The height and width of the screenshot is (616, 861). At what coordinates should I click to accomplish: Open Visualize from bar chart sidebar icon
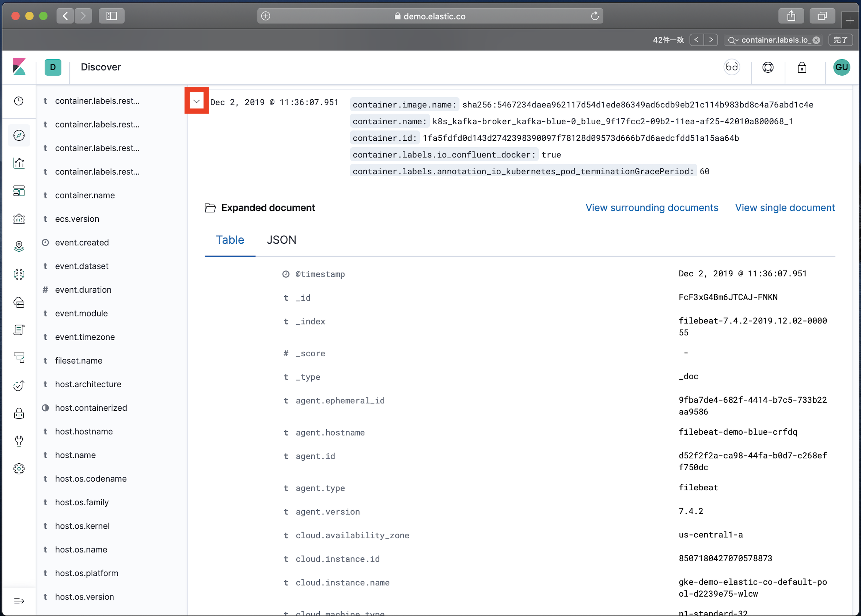click(19, 163)
